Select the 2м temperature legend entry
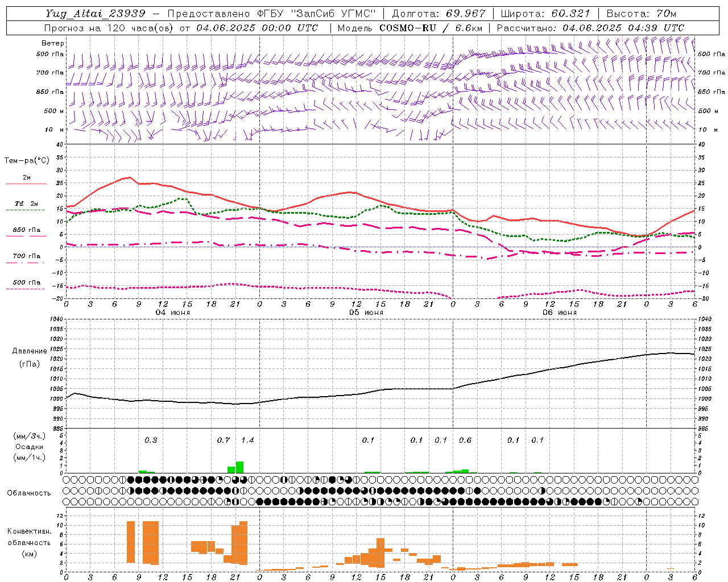The width and height of the screenshot is (728, 582). click(x=27, y=177)
